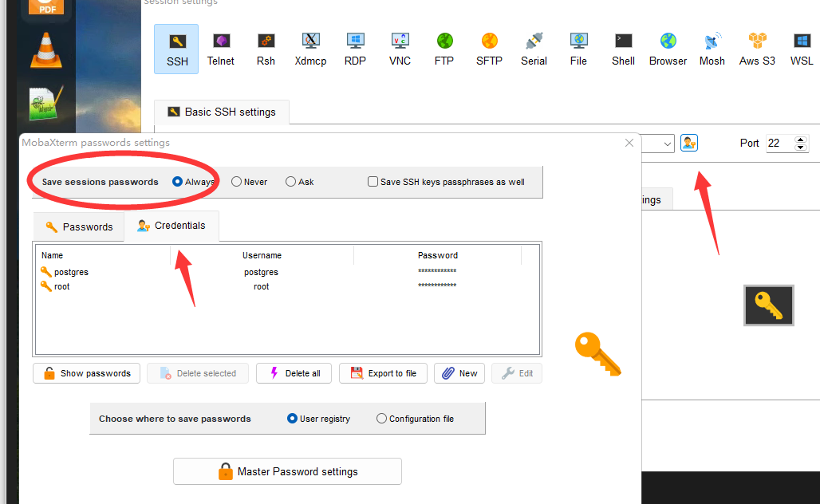The image size is (820, 504).
Task: Click the postgres credential key icon
Action: click(46, 272)
